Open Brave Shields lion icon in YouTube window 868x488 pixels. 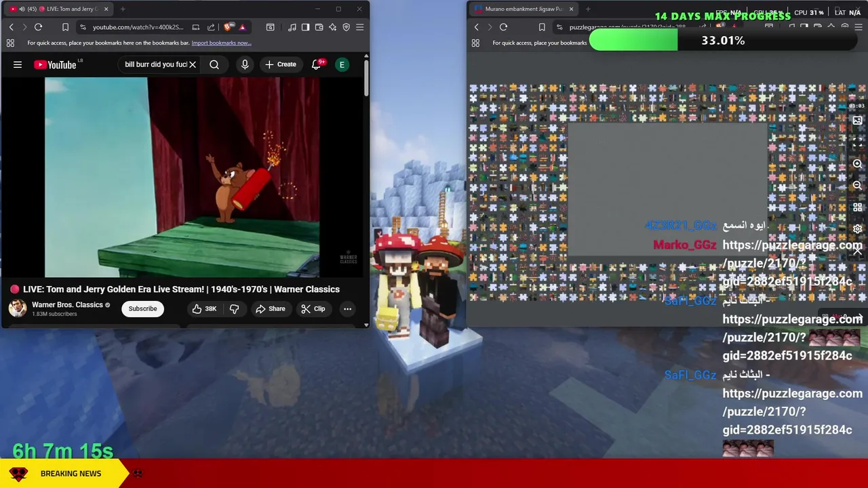[x=227, y=27]
